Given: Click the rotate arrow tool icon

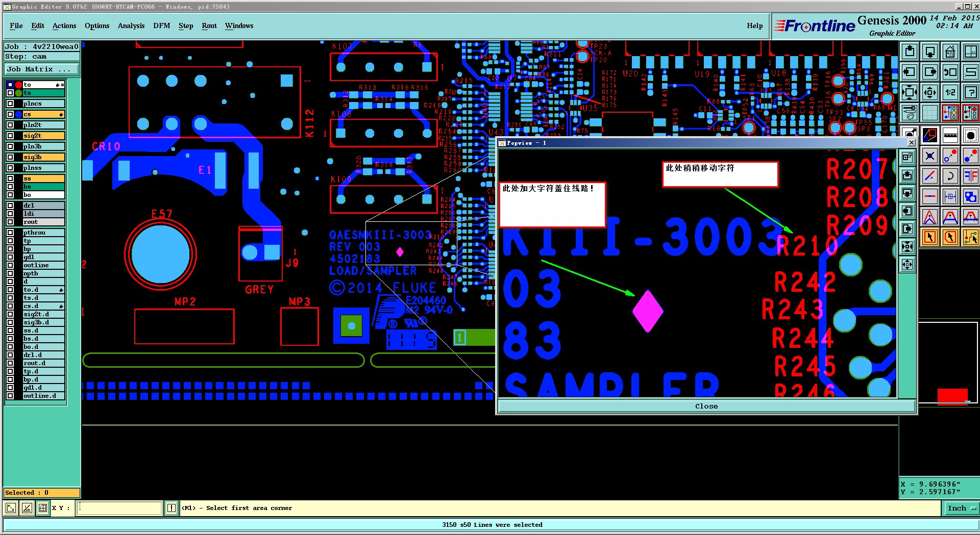Looking at the screenshot, I should click(x=950, y=176).
